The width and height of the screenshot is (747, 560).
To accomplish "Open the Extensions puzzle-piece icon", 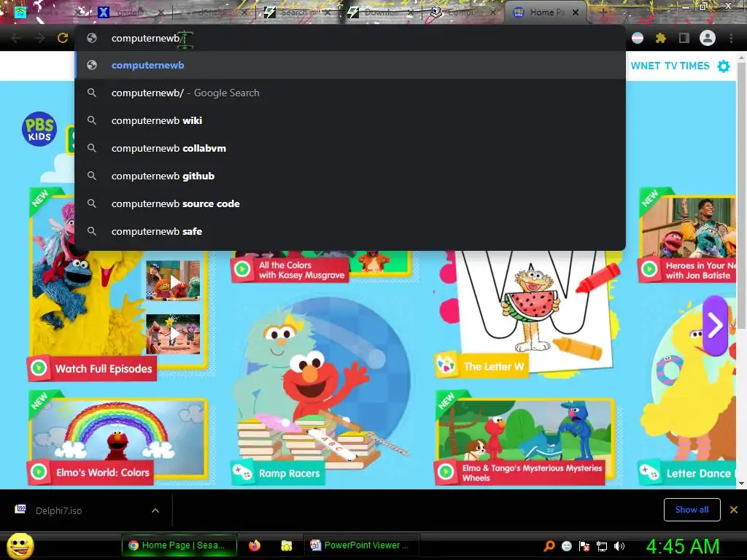I will point(660,38).
